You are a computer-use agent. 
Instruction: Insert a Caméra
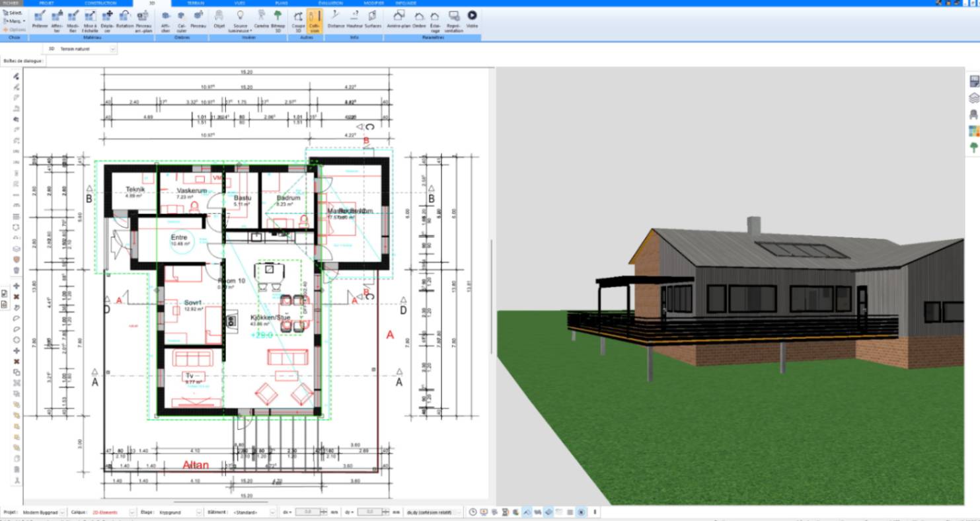click(x=261, y=19)
